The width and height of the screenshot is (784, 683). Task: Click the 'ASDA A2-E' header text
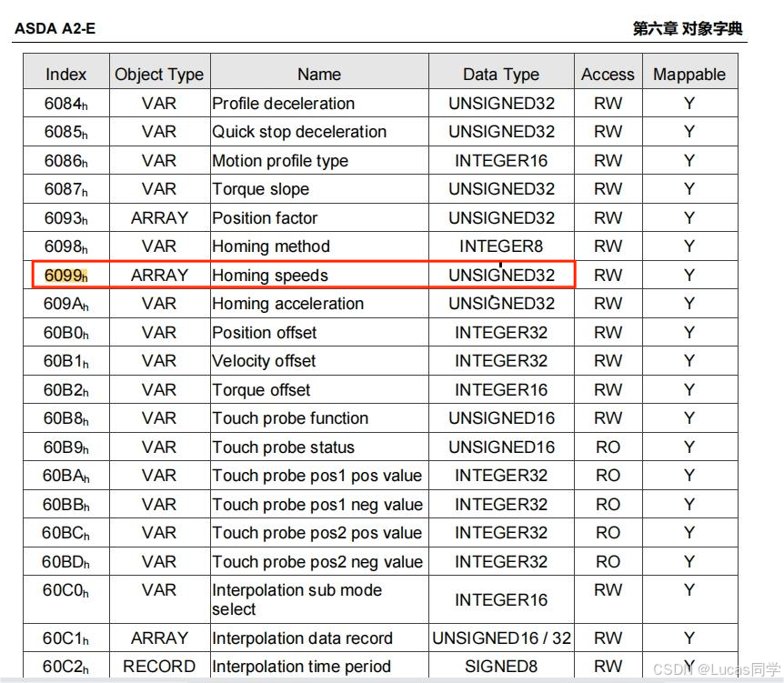pos(55,28)
